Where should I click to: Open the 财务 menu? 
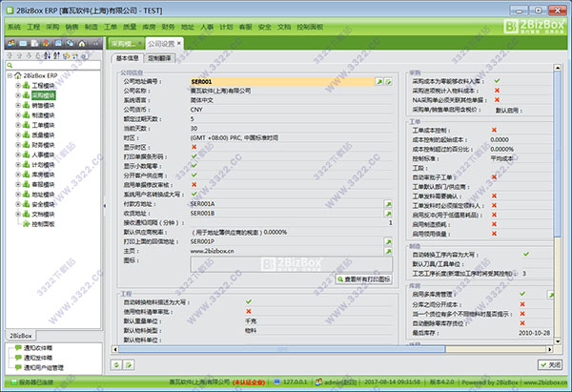coord(168,27)
